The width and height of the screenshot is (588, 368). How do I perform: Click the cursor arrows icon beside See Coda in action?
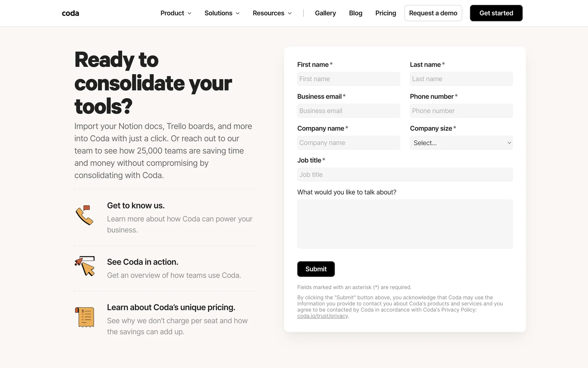pyautogui.click(x=85, y=266)
